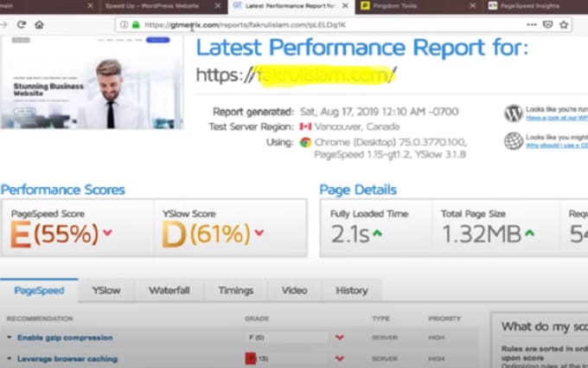This screenshot has width=588, height=368.
Task: Click the site information icon in address bar
Action: (x=124, y=25)
